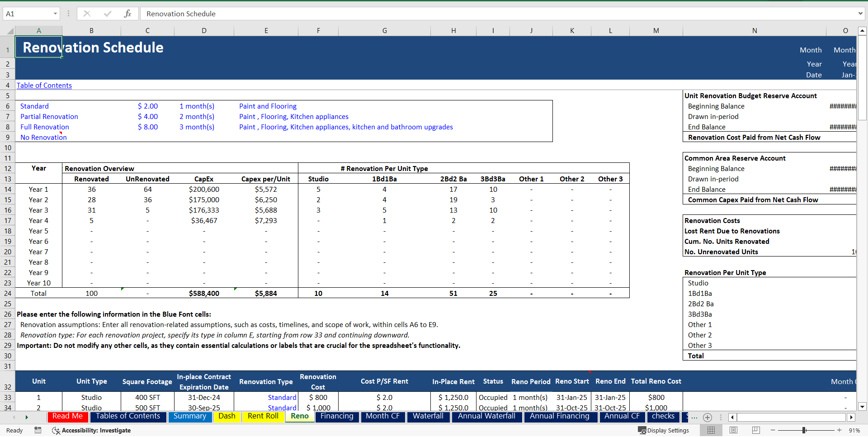
Task: Follow the Table of Contents hyperlink
Action: (44, 85)
